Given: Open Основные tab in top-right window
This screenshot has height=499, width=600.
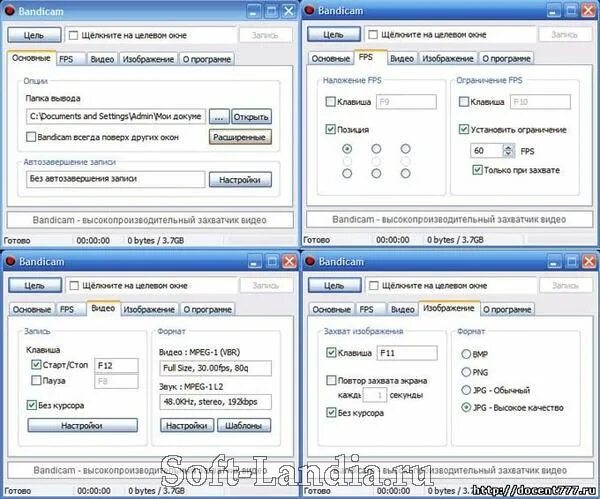Looking at the screenshot, I should coord(331,59).
